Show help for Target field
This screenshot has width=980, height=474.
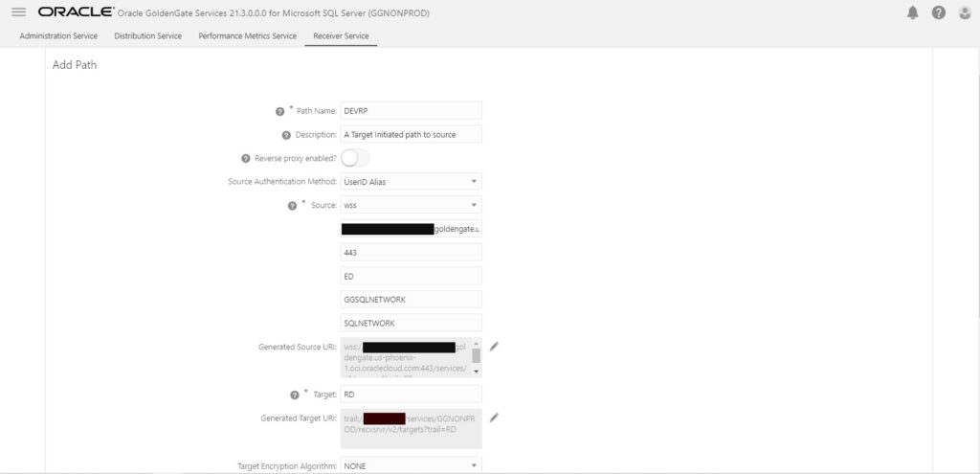(295, 395)
